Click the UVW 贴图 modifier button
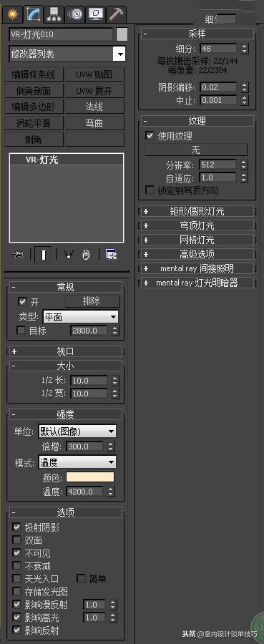This screenshot has height=644, width=264. coord(94,74)
